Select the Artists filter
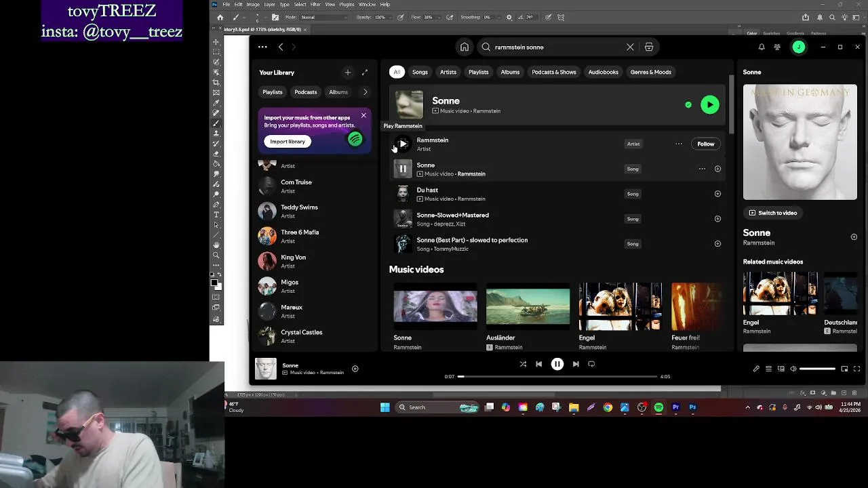Image resolution: width=868 pixels, height=488 pixels. tap(448, 72)
